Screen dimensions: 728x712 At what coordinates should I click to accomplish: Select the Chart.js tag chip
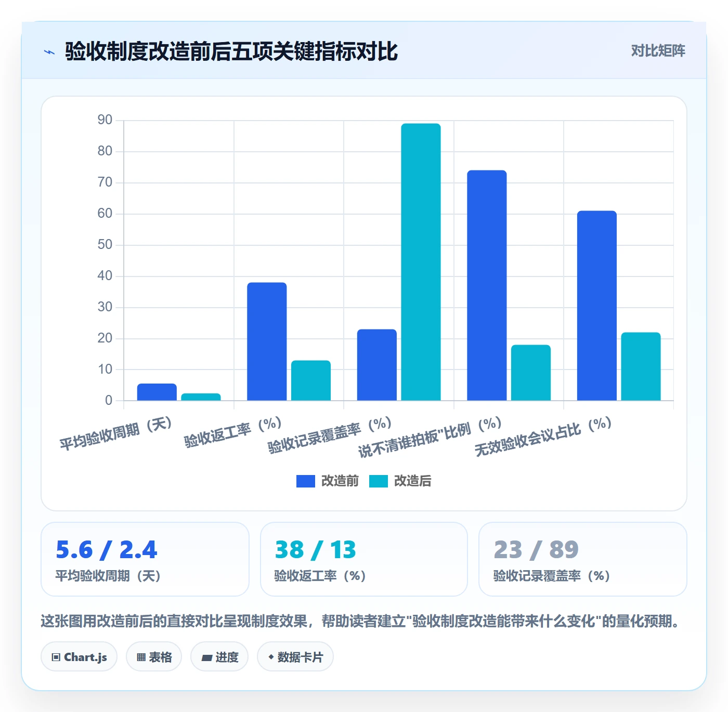point(79,657)
